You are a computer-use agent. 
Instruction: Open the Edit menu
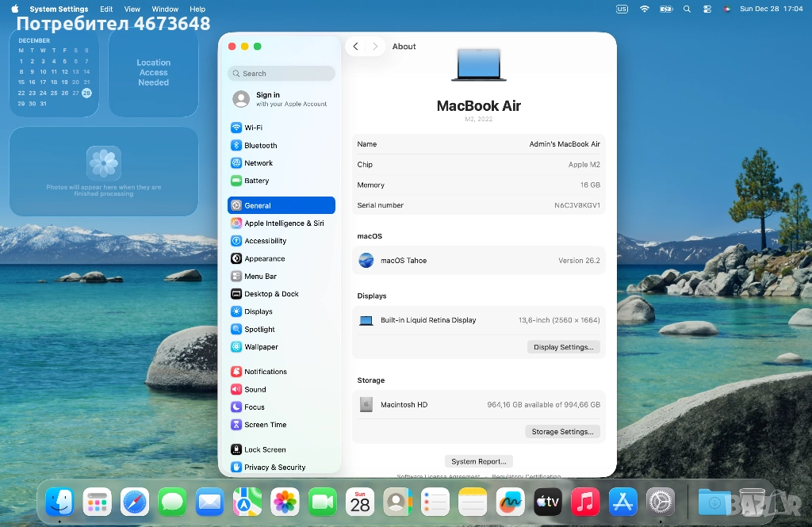coord(106,9)
